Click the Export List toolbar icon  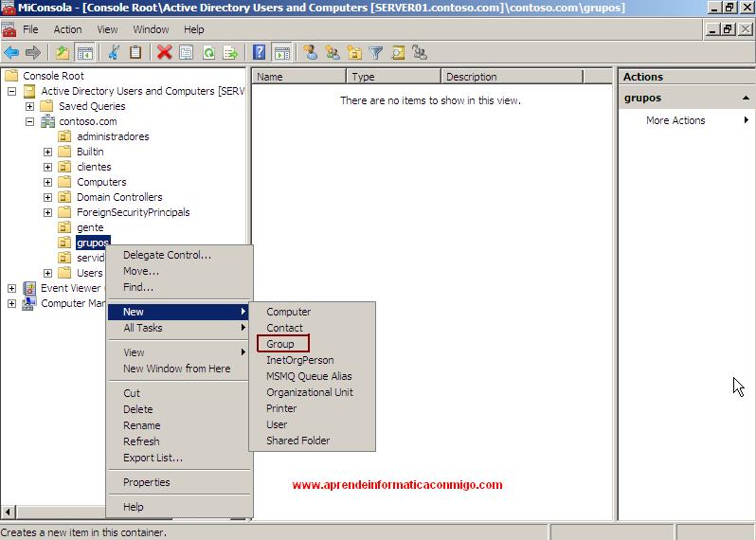coord(230,53)
